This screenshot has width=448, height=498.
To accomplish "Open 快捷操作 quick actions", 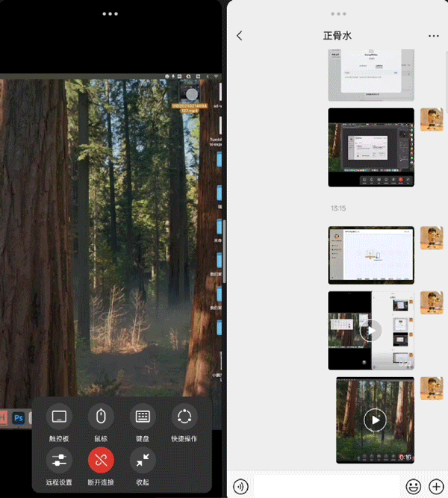I will pos(184,417).
